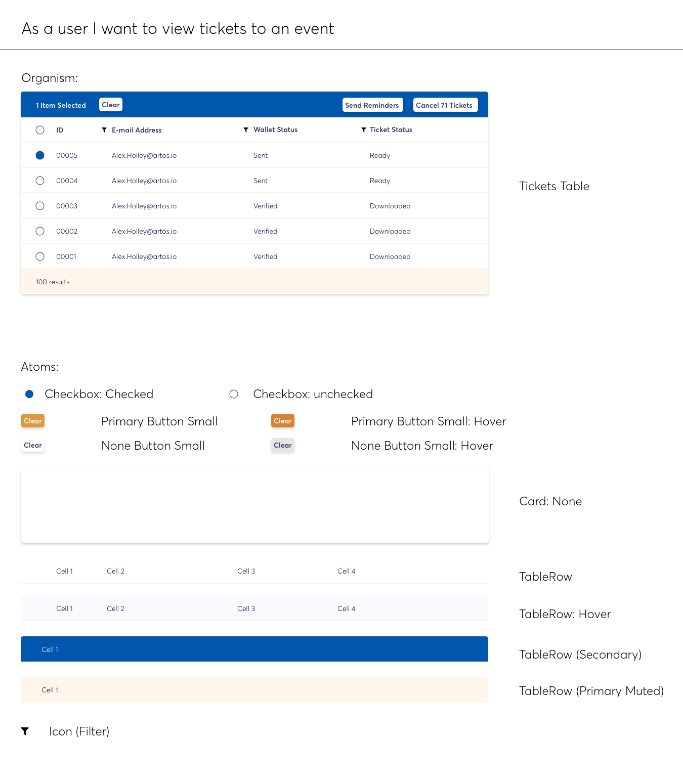Click ID cell 00003
The height and width of the screenshot is (784, 683).
(x=67, y=206)
